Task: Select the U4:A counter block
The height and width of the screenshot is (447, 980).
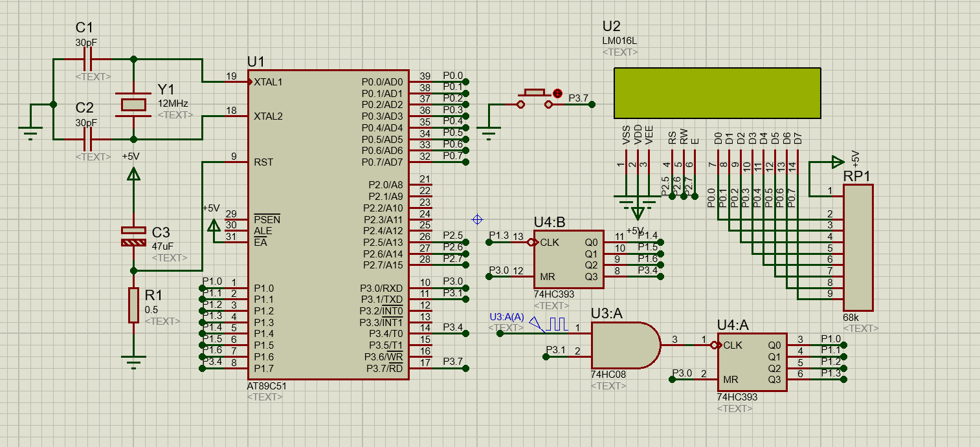Action: pos(752,362)
